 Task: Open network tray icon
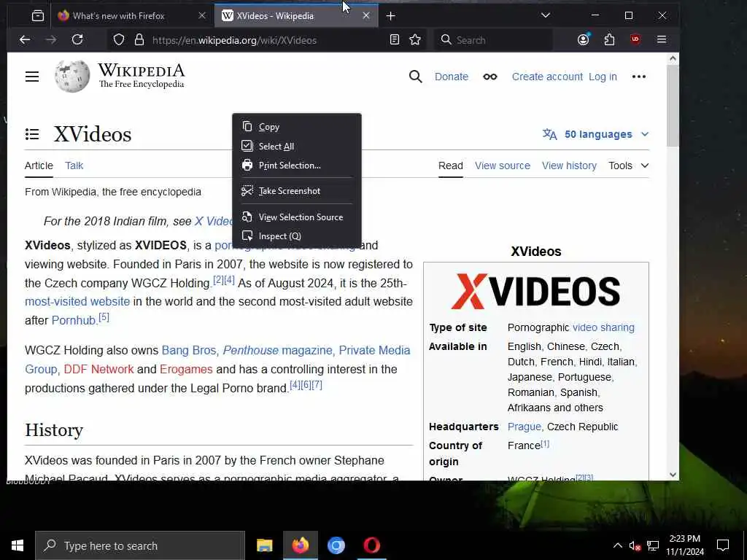pos(653,545)
